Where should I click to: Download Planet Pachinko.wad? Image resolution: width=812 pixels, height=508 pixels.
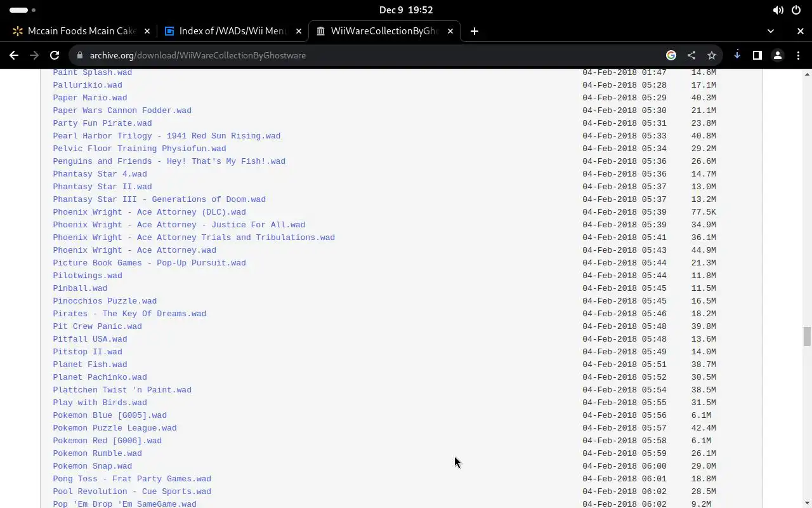pyautogui.click(x=100, y=377)
